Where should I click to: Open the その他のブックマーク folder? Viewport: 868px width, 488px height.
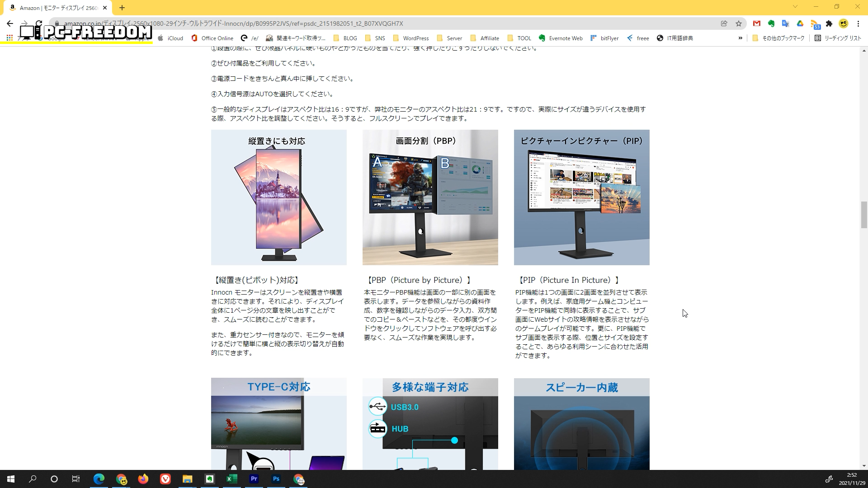778,38
